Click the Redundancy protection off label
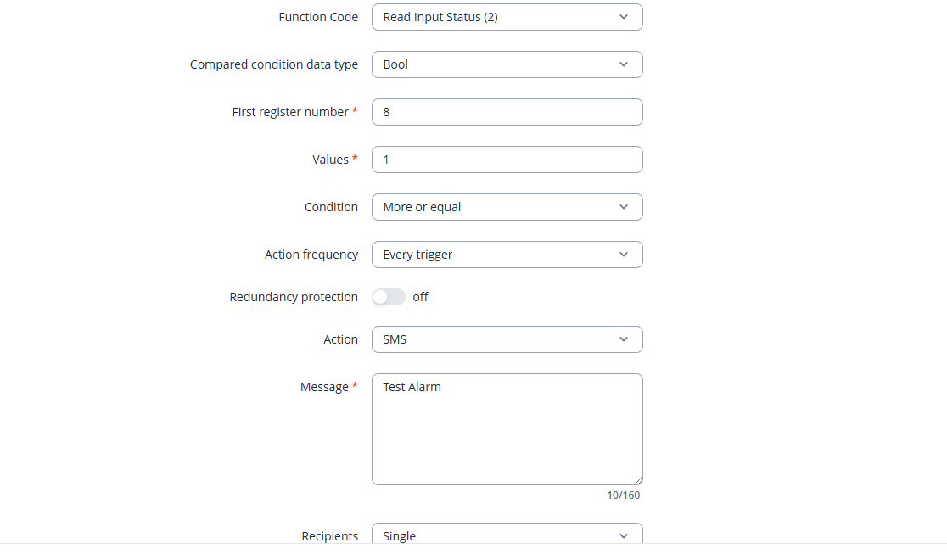This screenshot has height=560, width=947. coord(420,297)
